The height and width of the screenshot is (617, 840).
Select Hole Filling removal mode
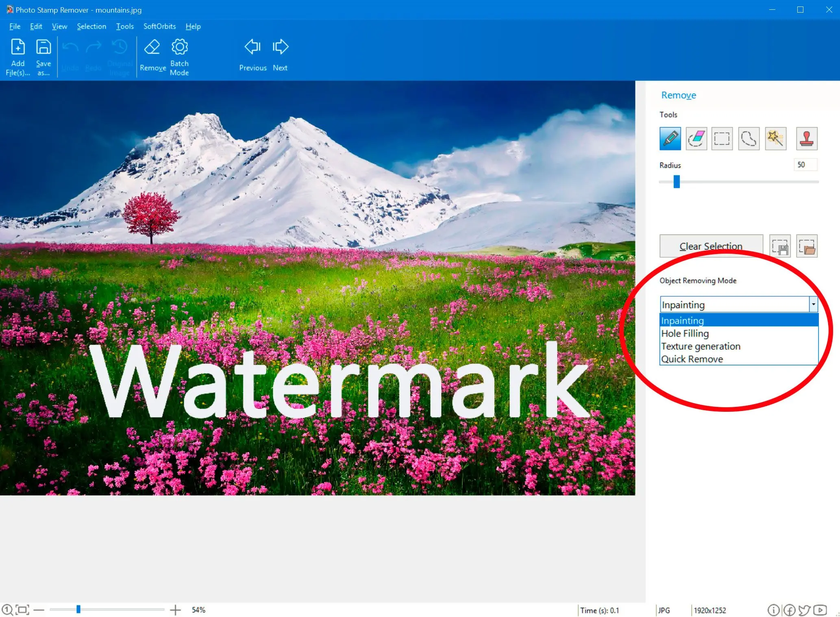[685, 332]
